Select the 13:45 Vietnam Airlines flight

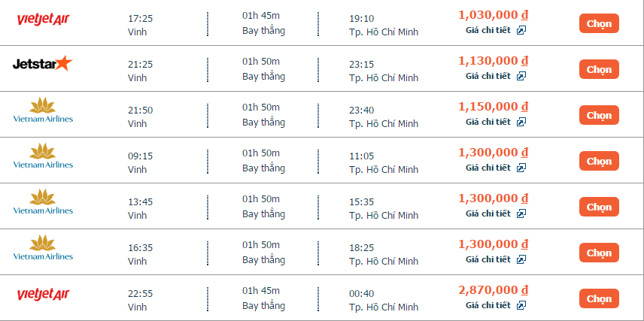tap(599, 207)
